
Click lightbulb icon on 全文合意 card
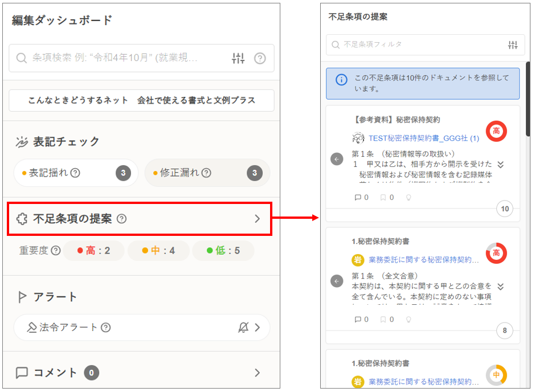pos(408,320)
